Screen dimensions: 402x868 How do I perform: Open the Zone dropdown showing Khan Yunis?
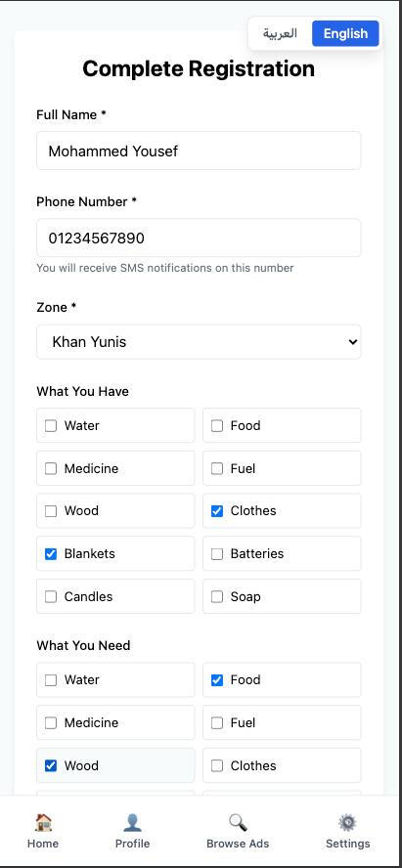pyautogui.click(x=199, y=341)
